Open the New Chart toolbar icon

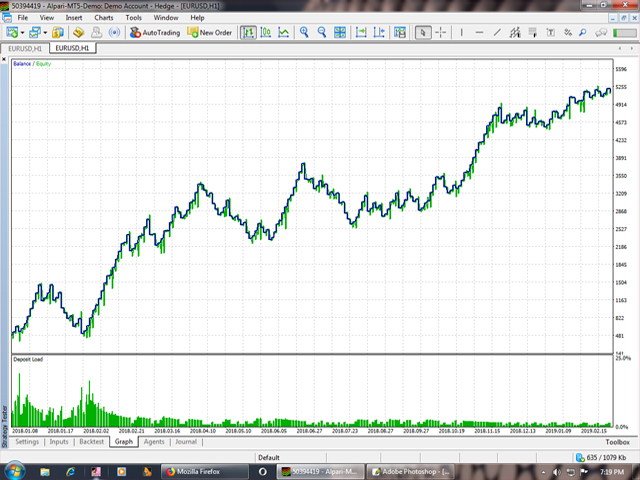pos(12,32)
